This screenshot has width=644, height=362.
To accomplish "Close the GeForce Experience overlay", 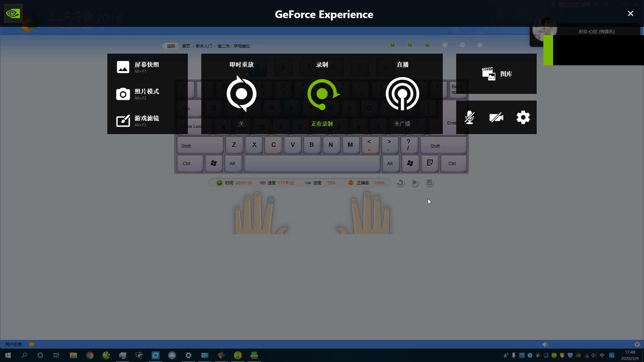I will (x=631, y=13).
